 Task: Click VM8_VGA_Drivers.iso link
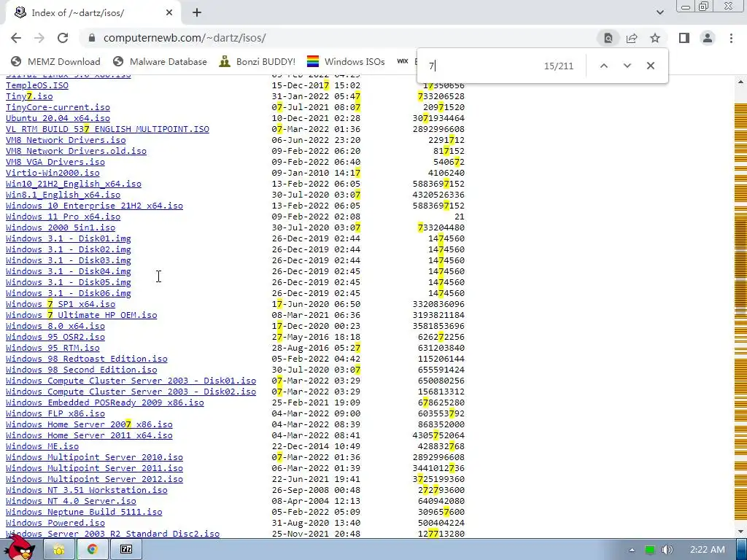55,163
